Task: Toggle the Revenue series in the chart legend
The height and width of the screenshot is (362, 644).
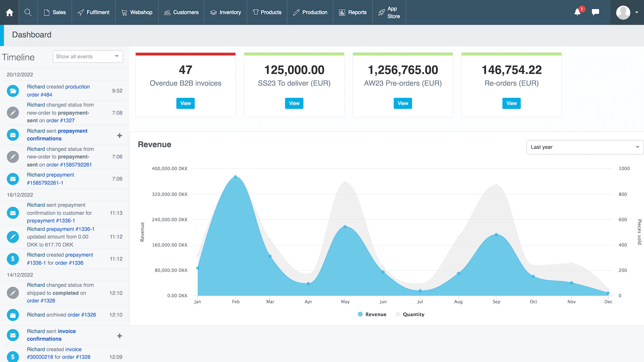Action: (x=371, y=314)
